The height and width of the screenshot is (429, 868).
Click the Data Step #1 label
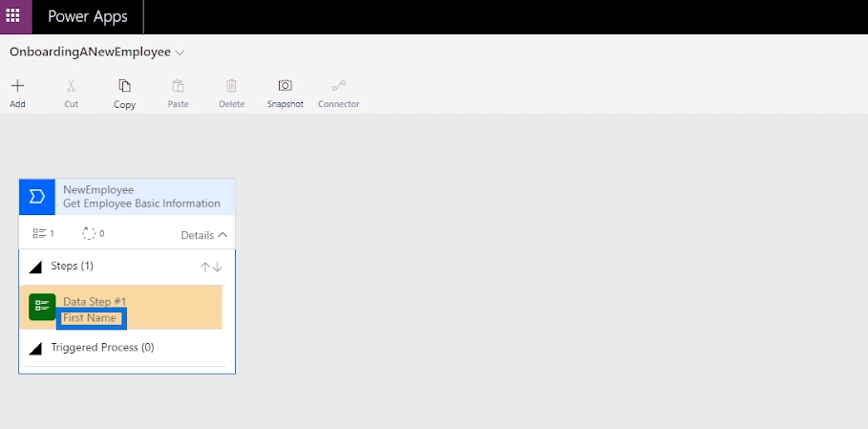click(x=95, y=302)
